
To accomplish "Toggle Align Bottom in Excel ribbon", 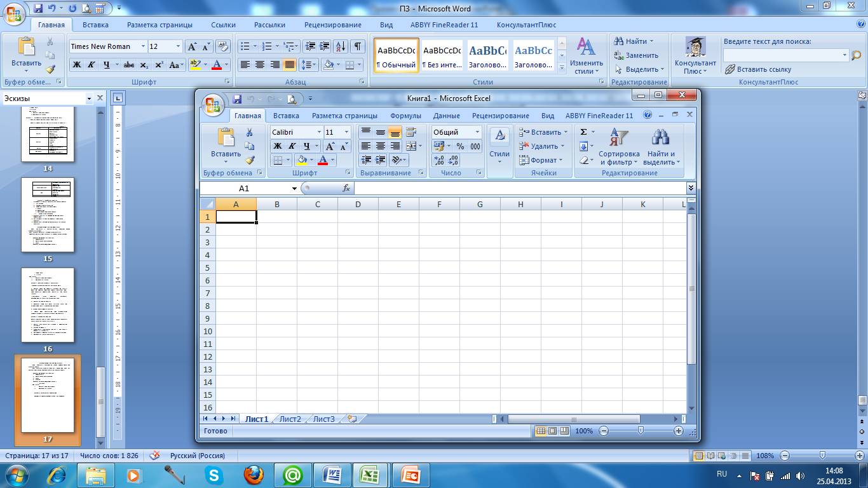I will click(395, 132).
